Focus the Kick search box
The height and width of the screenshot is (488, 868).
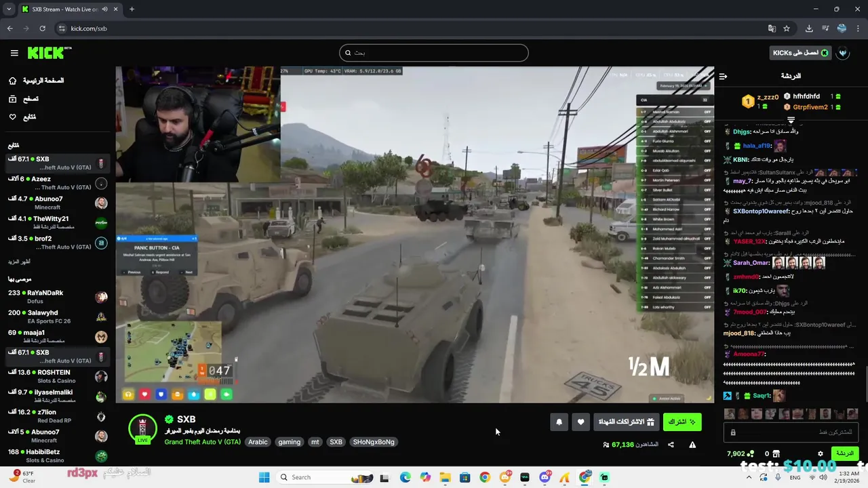434,53
